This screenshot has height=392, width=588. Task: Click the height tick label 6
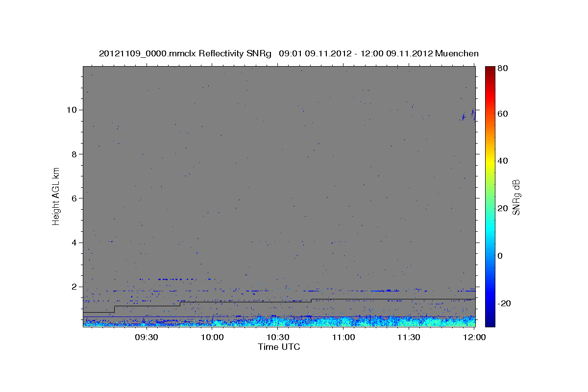coord(75,198)
